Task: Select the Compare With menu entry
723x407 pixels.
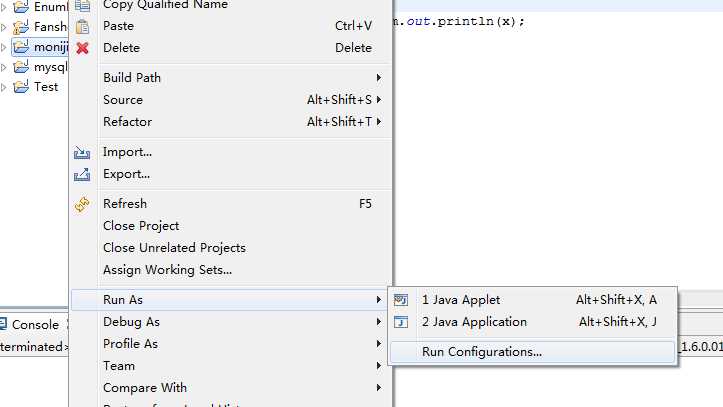Action: (231, 388)
